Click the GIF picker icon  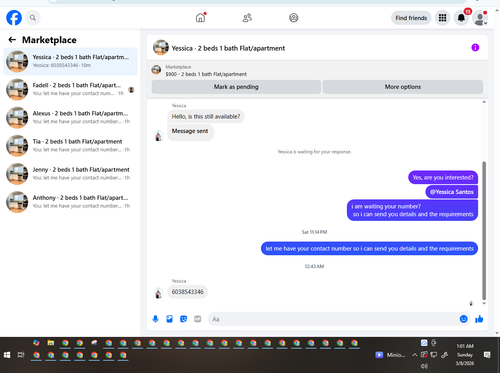198,319
